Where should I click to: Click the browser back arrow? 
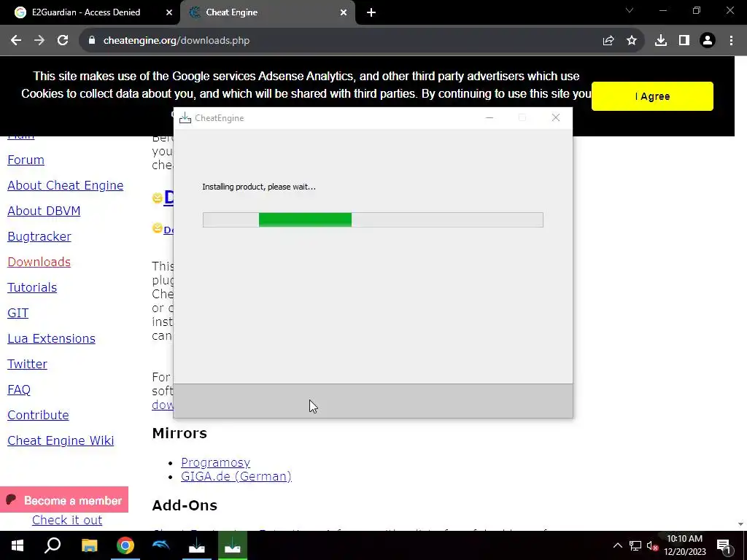pos(16,41)
